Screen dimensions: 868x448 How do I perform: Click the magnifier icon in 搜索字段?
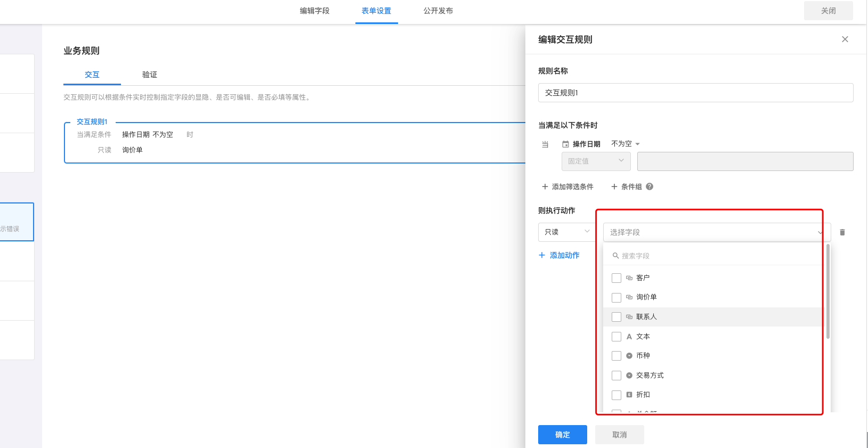615,256
